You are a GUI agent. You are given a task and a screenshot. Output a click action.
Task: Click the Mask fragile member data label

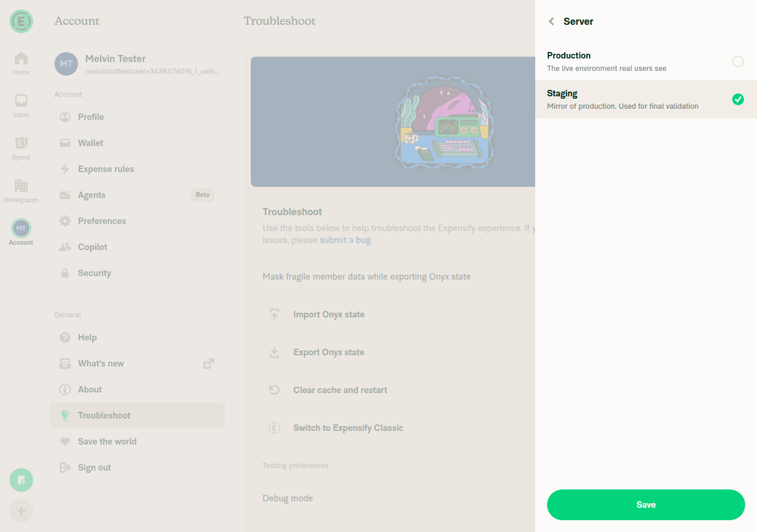[367, 277]
